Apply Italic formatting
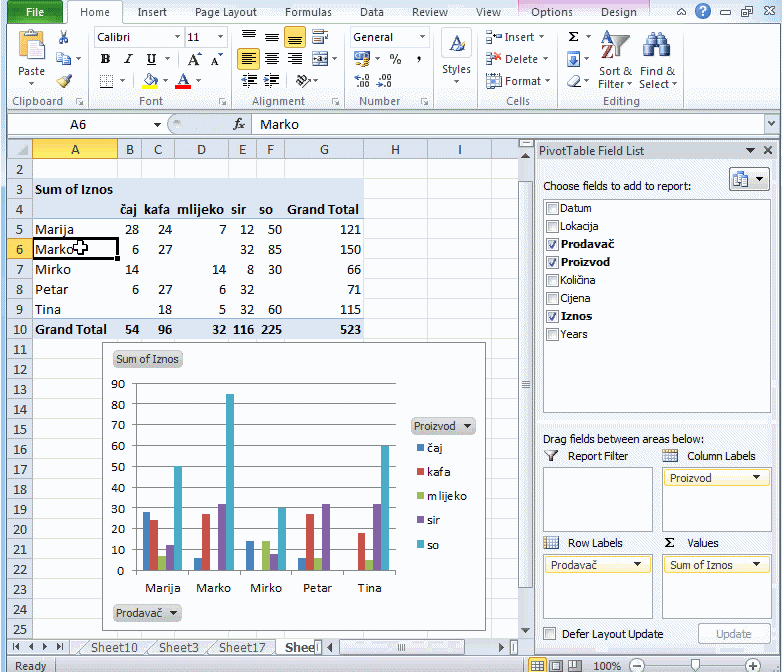 coord(128,59)
